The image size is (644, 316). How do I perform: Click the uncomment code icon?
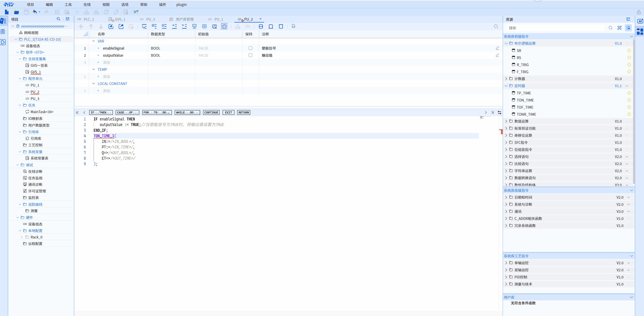pos(214,26)
